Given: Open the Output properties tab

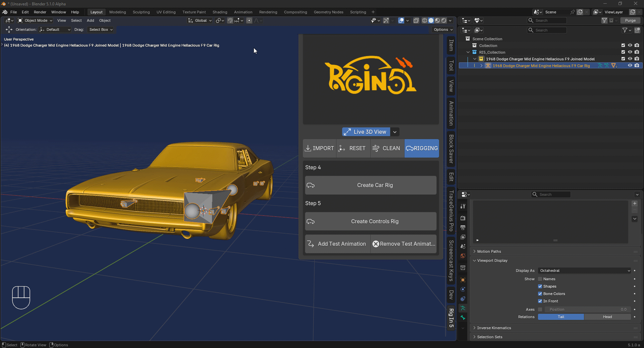Looking at the screenshot, I should click(x=463, y=228).
